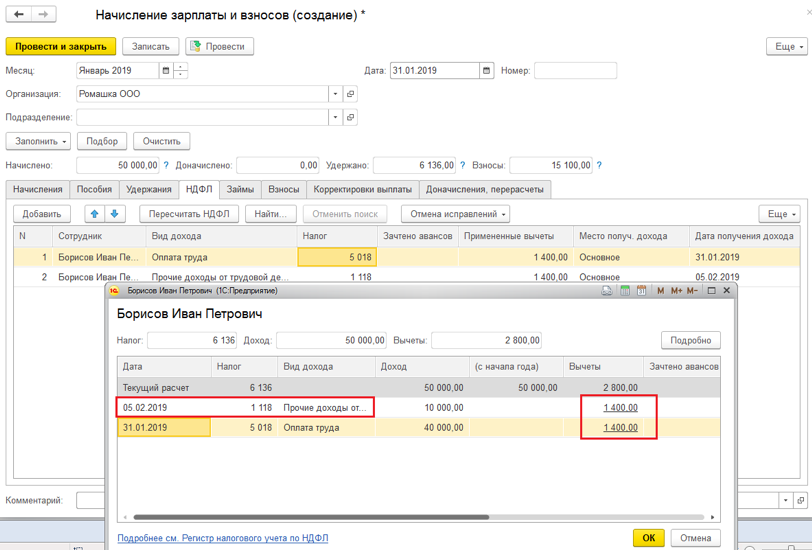This screenshot has width=812, height=550.
Task: Open the calendar picker for Дата field
Action: coord(486,70)
